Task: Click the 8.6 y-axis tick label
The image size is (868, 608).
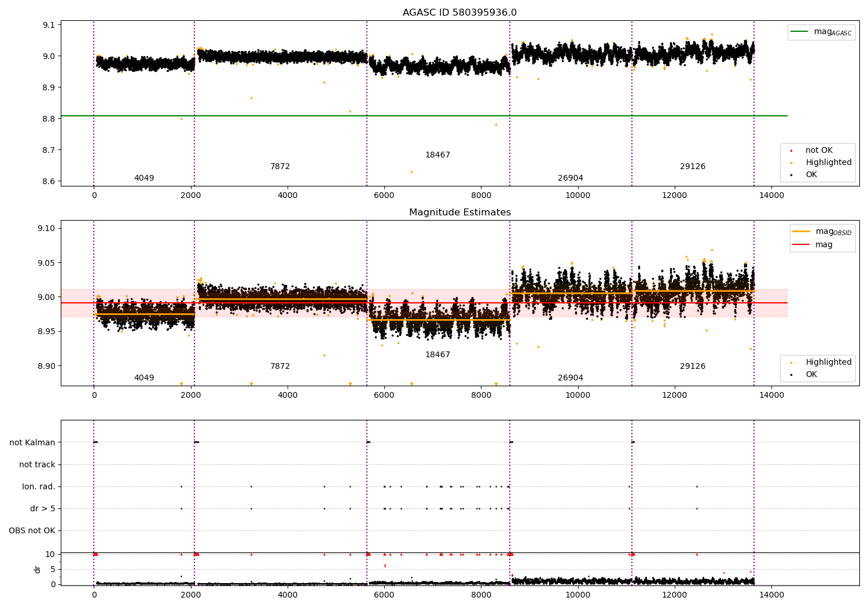Action: tap(49, 181)
